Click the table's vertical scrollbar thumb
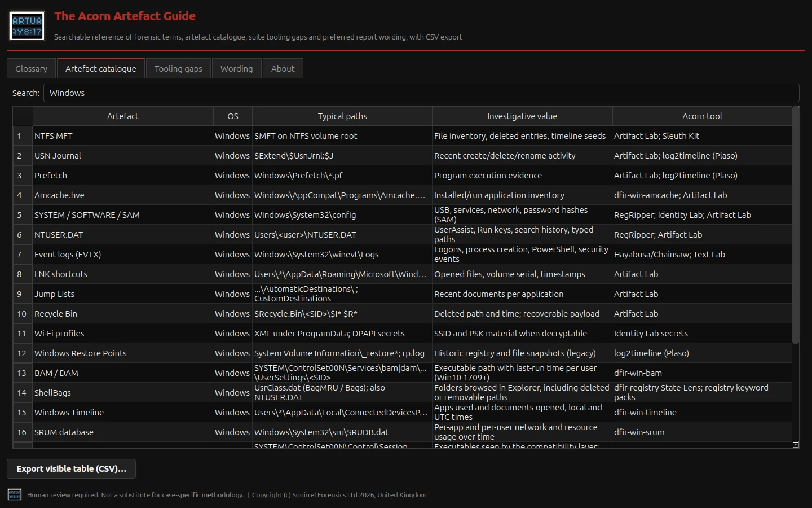This screenshot has height=508, width=812. coord(796,225)
